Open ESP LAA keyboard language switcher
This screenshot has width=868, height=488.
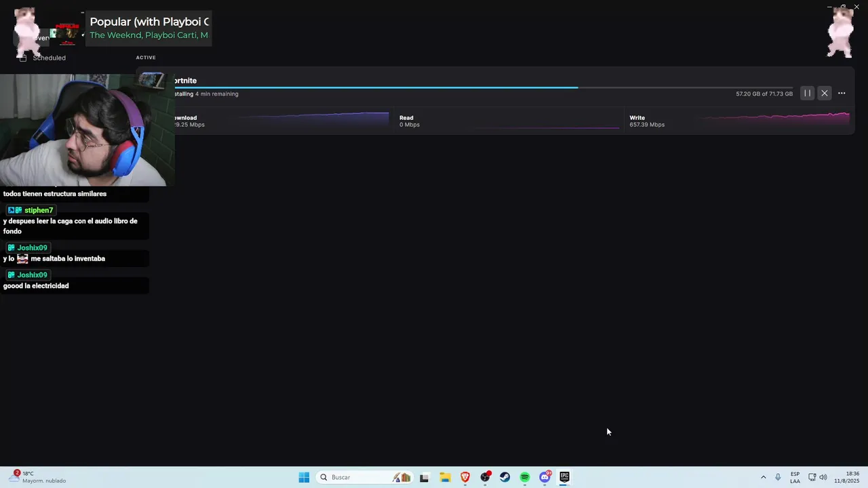795,477
